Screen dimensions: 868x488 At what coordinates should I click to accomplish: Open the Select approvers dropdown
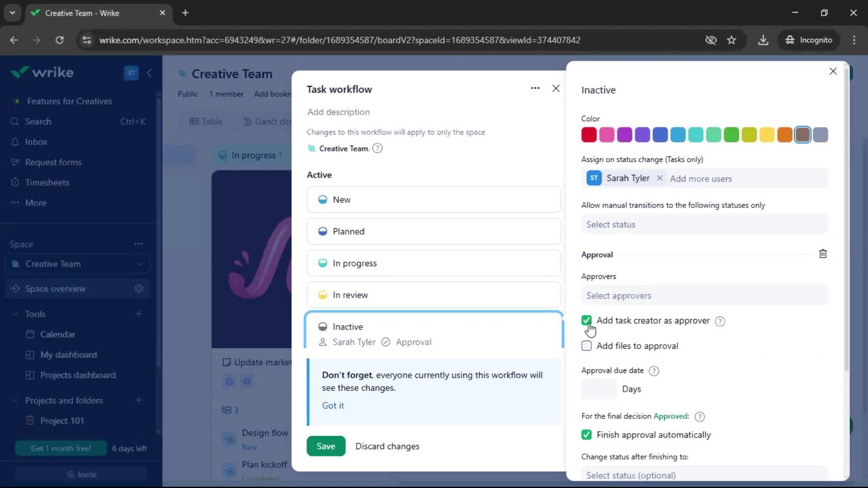(704, 296)
